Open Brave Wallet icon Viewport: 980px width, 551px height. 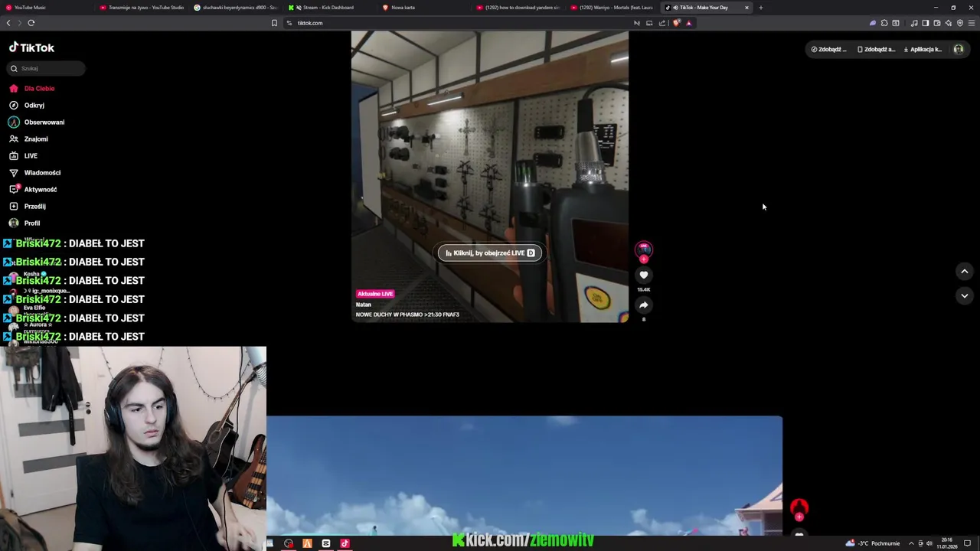pos(937,23)
